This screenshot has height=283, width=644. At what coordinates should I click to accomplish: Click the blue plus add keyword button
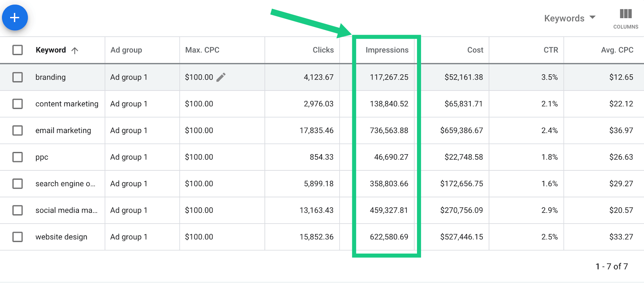coord(15,18)
